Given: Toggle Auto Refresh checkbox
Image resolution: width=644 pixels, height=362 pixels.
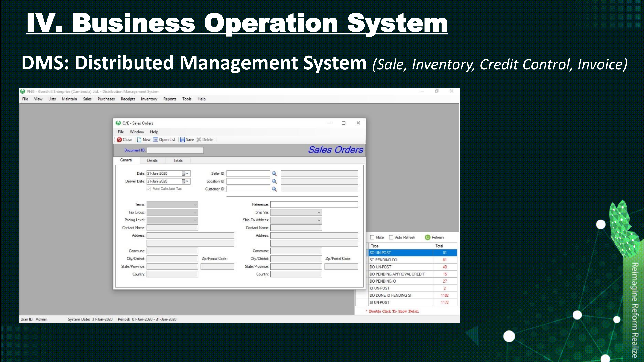Looking at the screenshot, I should 391,237.
